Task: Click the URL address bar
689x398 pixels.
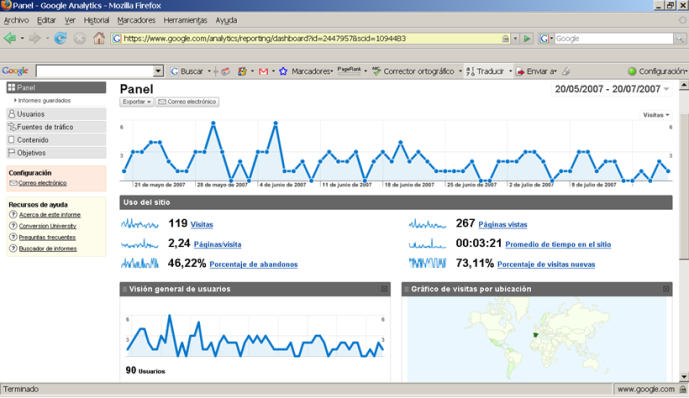Action: point(308,39)
